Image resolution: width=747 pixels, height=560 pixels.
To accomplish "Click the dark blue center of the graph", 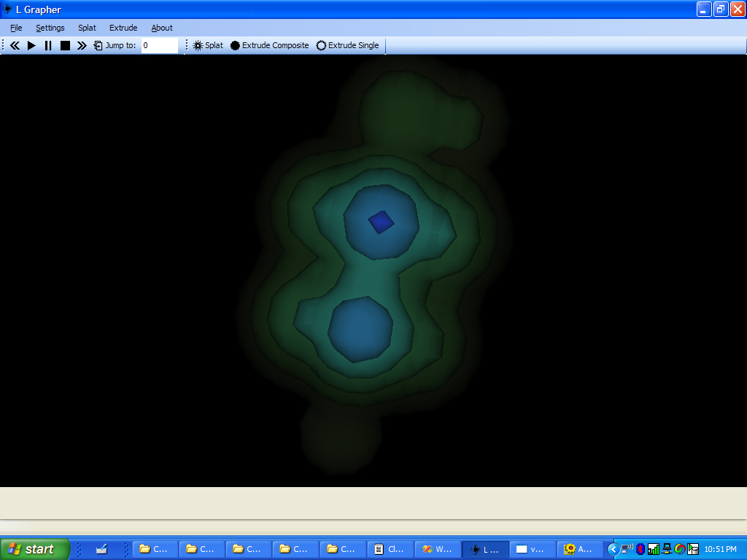I will point(381,222).
